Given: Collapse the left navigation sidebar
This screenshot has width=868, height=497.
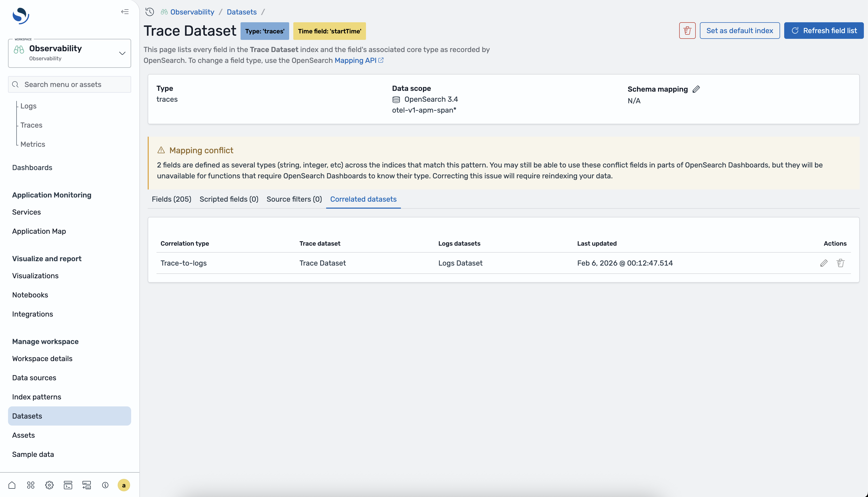Looking at the screenshot, I should pyautogui.click(x=125, y=12).
